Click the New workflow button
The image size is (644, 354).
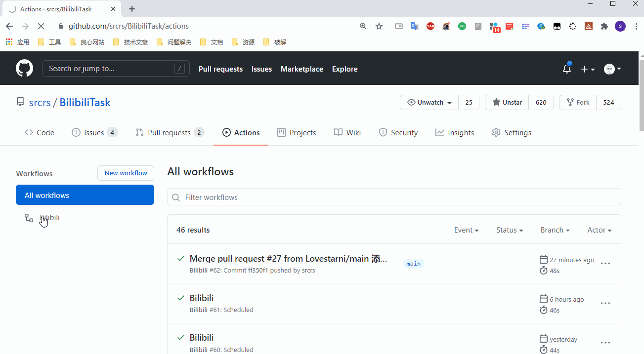(126, 173)
